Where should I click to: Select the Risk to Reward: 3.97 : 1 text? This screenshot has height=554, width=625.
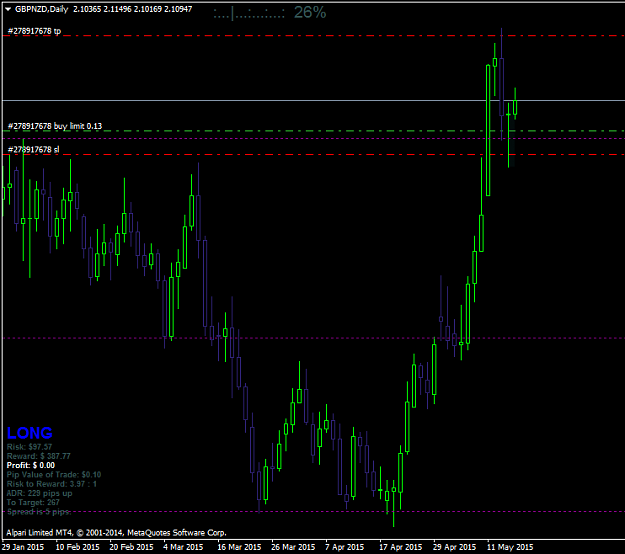coord(51,484)
